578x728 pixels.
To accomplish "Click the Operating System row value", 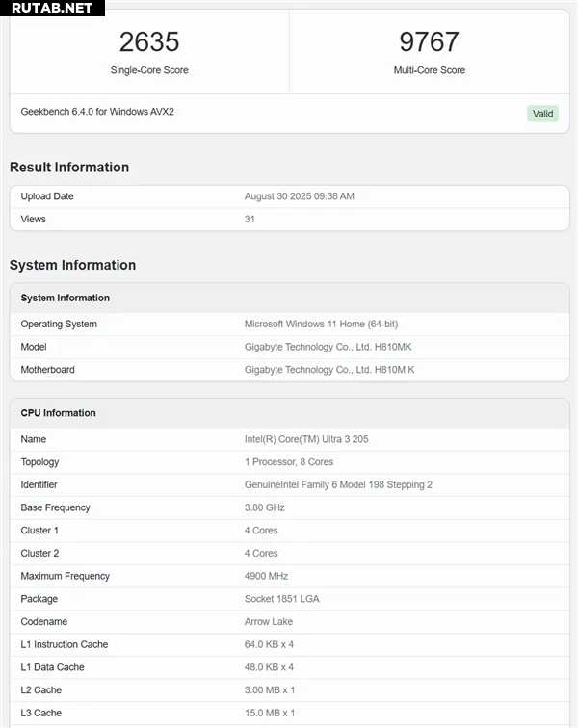I will (321, 325).
